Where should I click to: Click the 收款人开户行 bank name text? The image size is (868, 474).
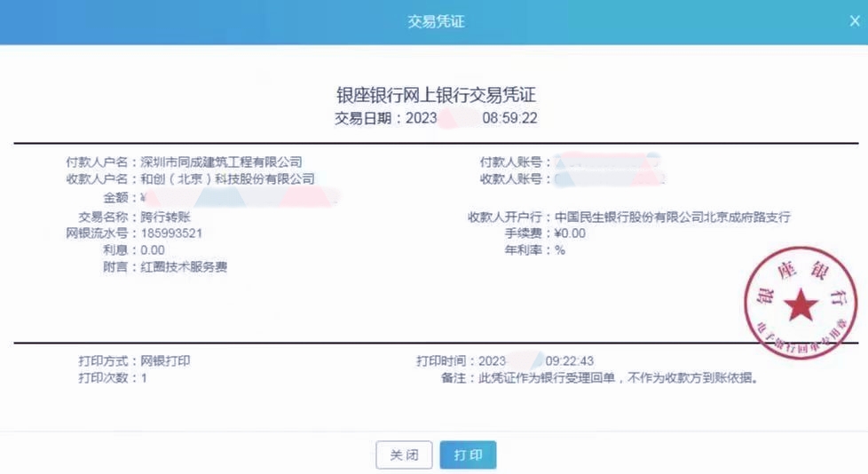671,217
